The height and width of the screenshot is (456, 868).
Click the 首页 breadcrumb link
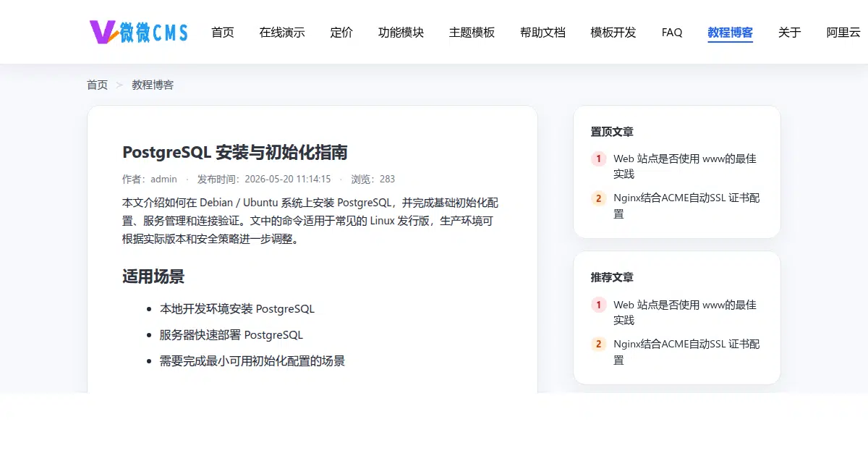[x=97, y=85]
